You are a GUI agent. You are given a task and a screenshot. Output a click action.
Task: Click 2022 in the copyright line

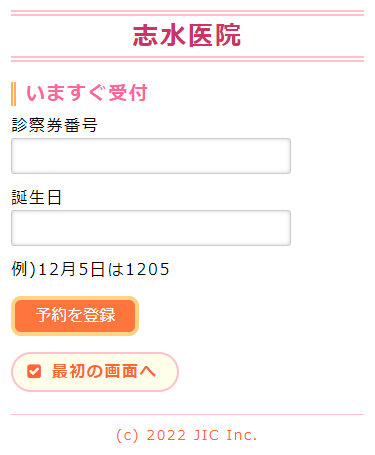pyautogui.click(x=166, y=435)
